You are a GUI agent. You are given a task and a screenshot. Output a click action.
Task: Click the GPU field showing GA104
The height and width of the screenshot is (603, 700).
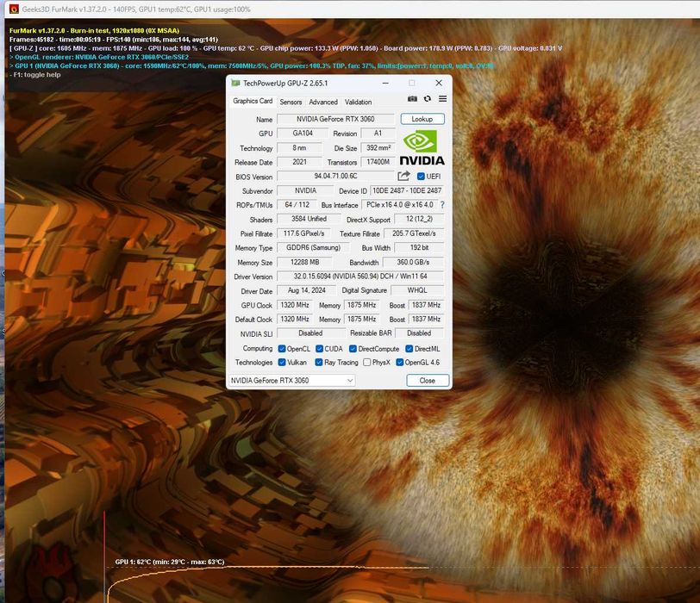point(303,134)
